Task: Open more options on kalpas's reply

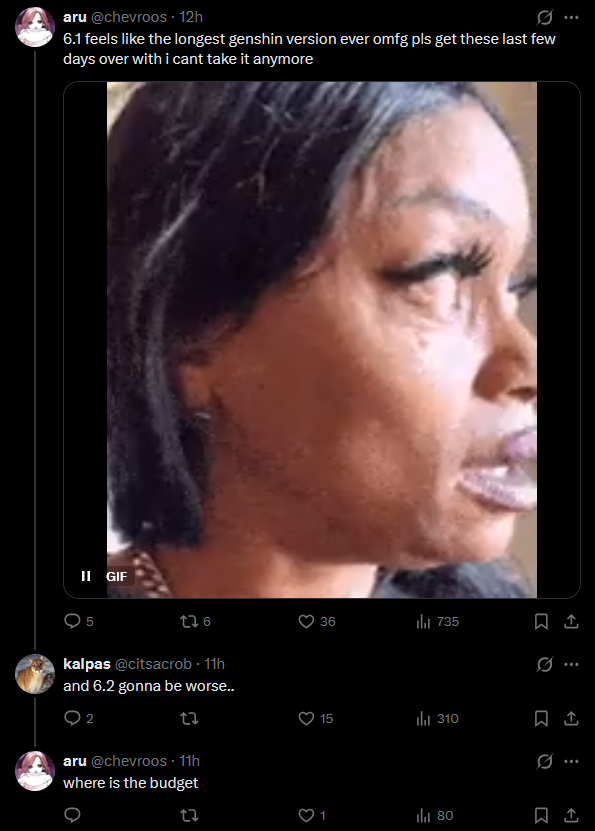Action: point(571,664)
